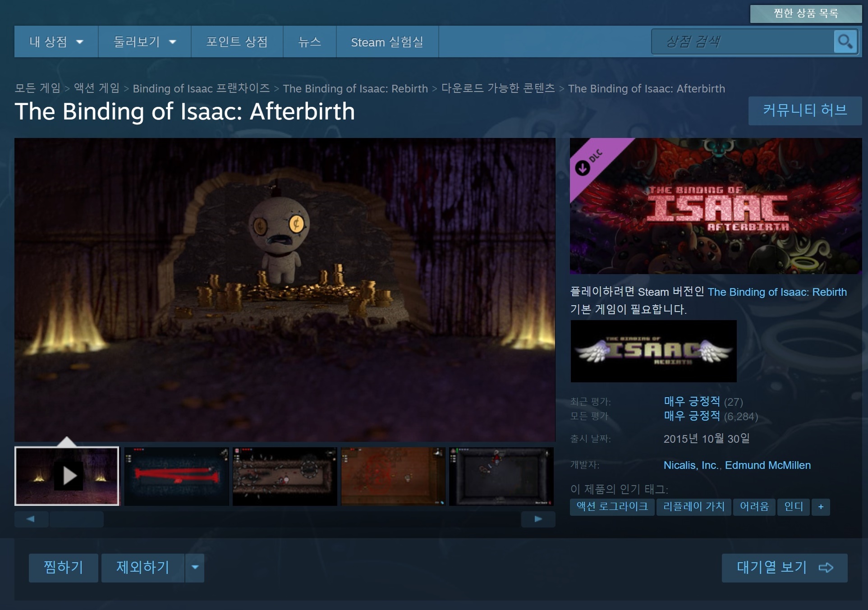Open The Binding of Isaac: Afterbirth breadcrumb
This screenshot has width=868, height=610.
pos(647,88)
